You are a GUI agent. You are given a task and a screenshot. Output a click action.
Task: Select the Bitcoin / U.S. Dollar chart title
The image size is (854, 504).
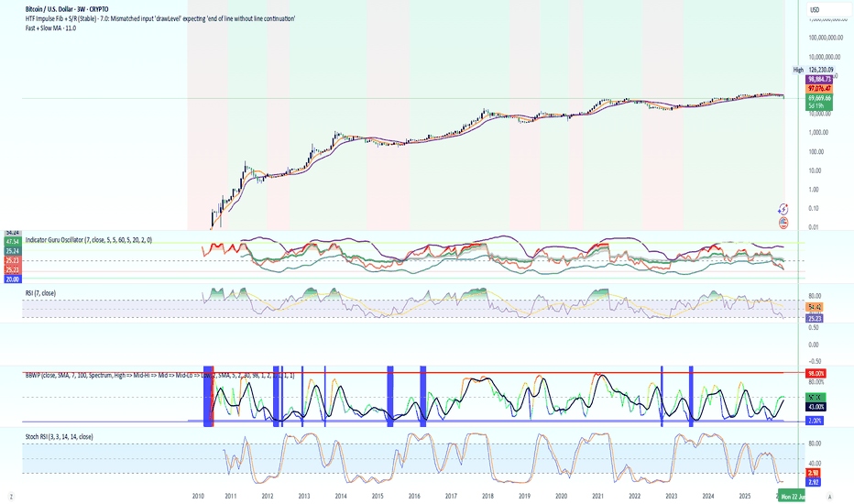(x=67, y=9)
